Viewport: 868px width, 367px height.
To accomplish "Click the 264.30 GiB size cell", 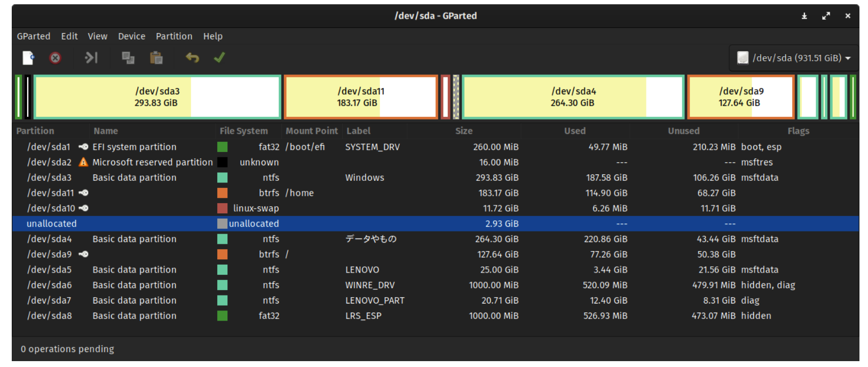I will point(497,239).
